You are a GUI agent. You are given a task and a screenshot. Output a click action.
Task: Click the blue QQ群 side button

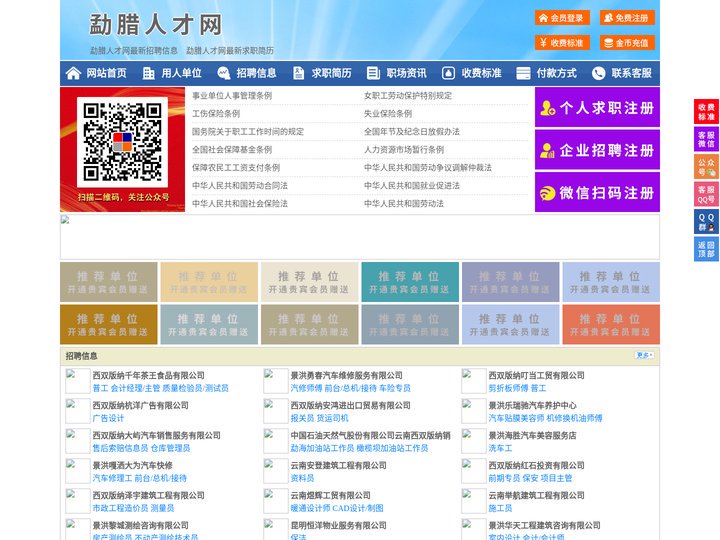coord(706,222)
